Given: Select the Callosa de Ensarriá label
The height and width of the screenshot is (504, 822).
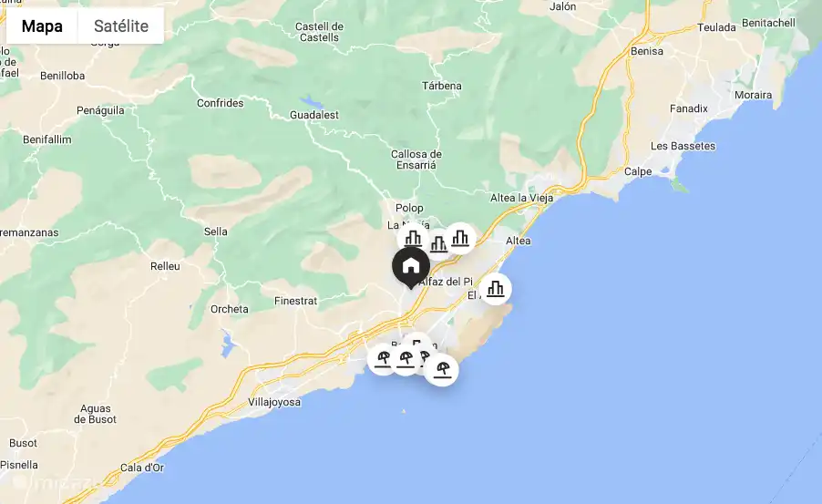Looking at the screenshot, I should point(416,159).
